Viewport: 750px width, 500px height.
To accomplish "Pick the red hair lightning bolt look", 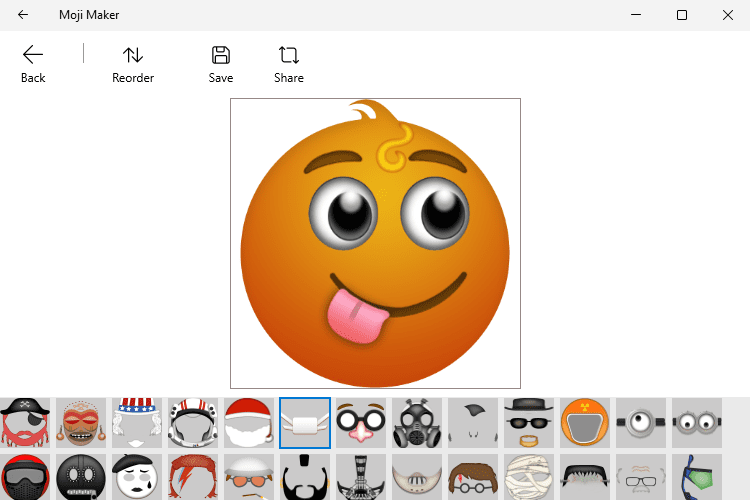I will [193, 477].
